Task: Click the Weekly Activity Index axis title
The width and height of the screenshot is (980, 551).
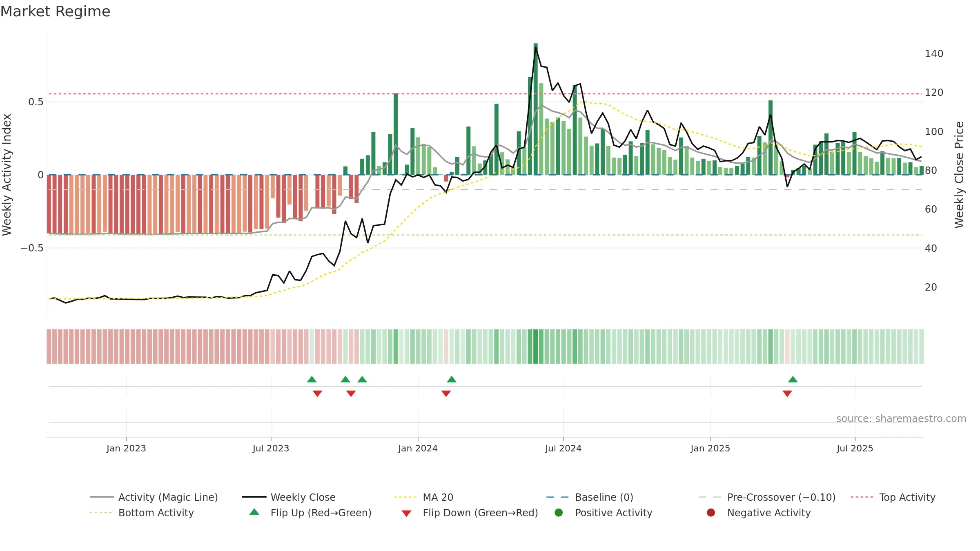Action: coord(7,175)
